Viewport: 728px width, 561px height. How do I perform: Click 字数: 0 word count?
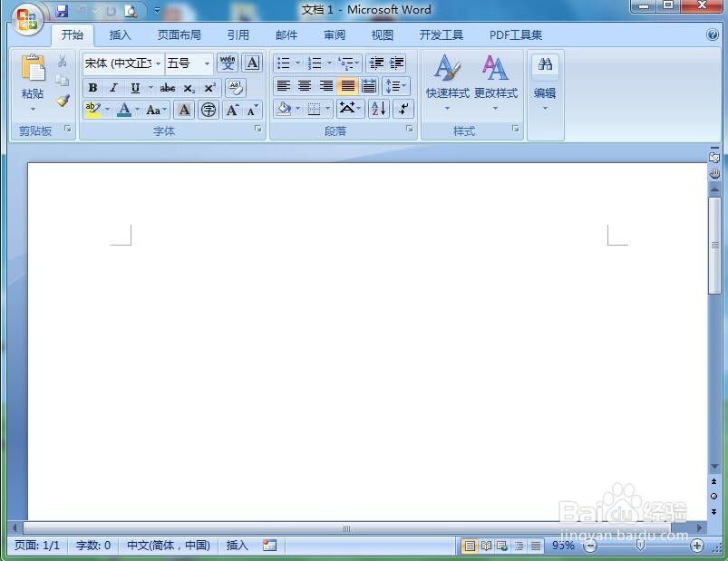pyautogui.click(x=92, y=546)
